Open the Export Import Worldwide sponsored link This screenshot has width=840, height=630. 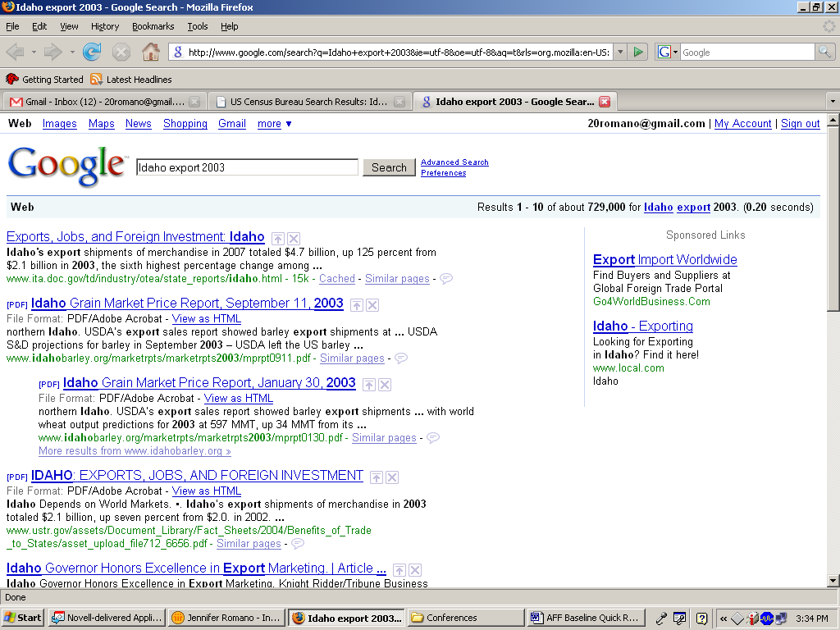coord(664,260)
